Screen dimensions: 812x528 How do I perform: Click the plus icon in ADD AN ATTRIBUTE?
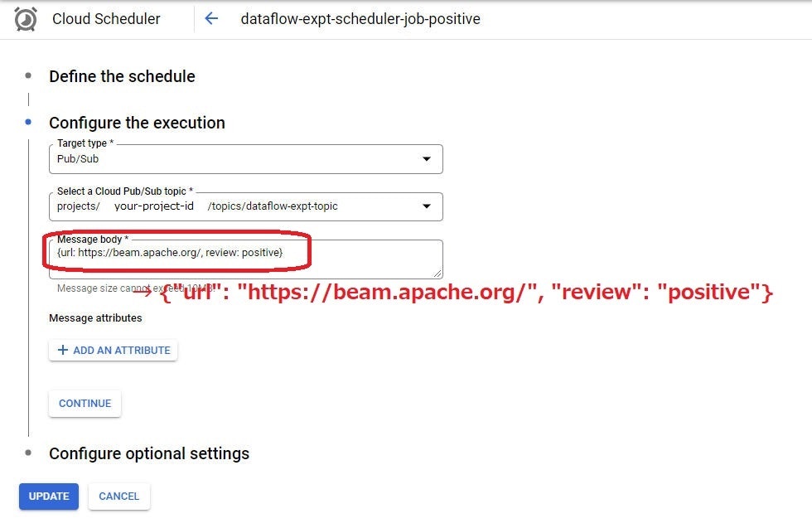(x=63, y=351)
